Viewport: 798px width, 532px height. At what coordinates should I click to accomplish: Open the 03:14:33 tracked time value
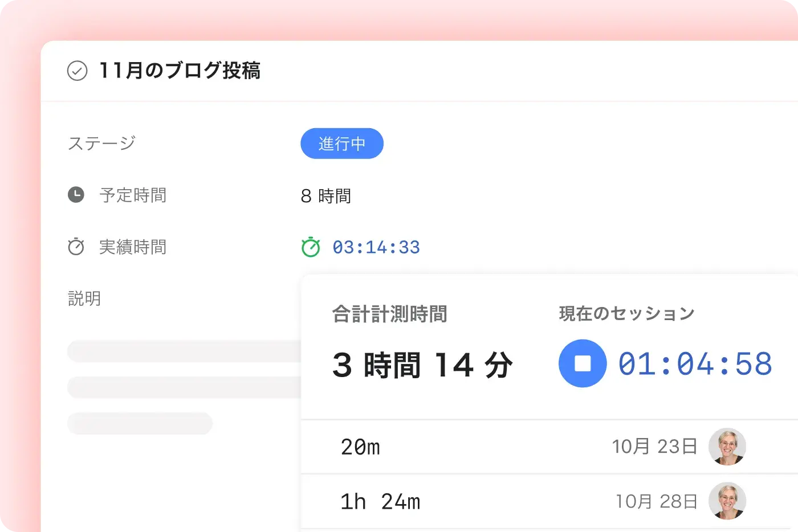(376, 247)
